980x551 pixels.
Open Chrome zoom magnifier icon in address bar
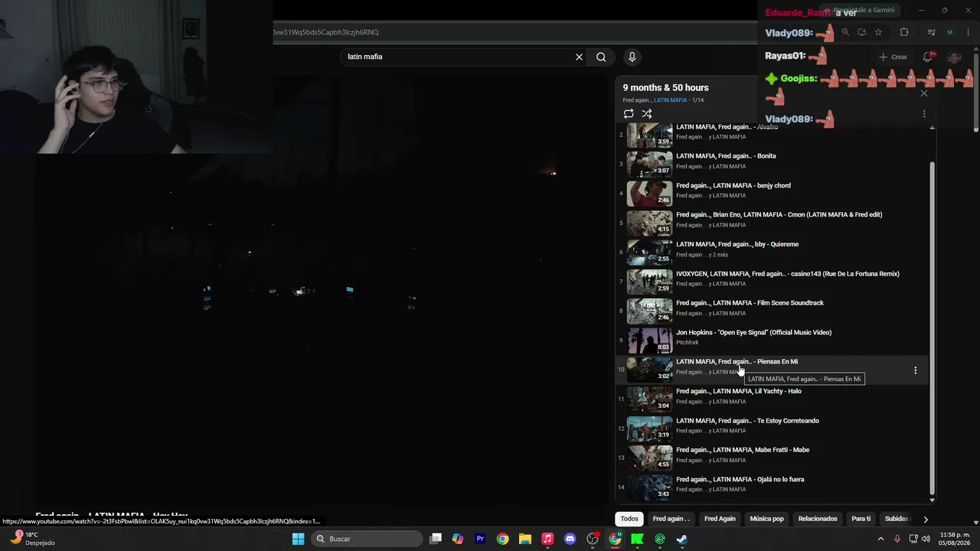pos(845,32)
